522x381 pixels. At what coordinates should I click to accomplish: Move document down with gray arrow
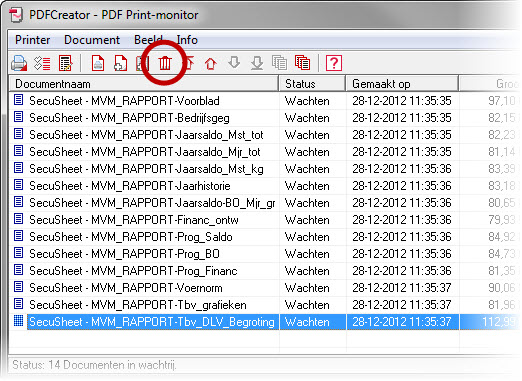[x=234, y=62]
